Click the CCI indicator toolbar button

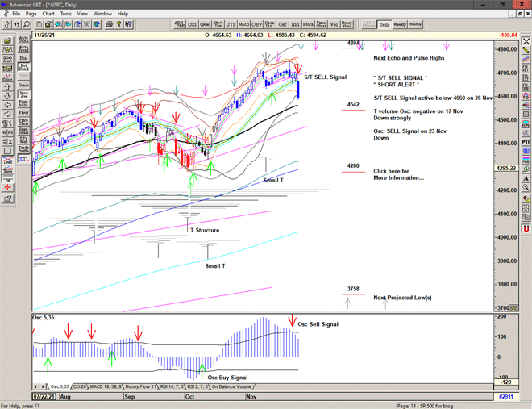click(x=192, y=24)
